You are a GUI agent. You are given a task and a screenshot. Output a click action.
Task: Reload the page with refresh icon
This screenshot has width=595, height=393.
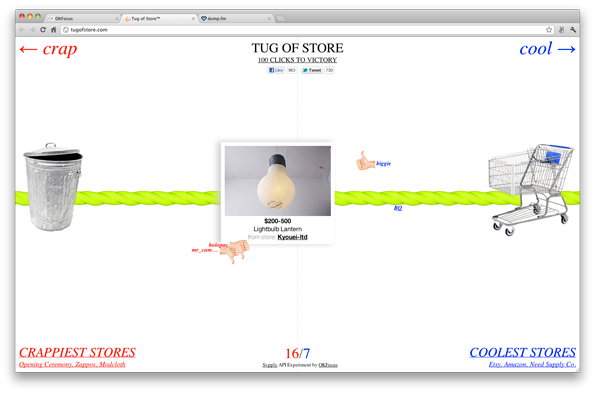point(43,30)
